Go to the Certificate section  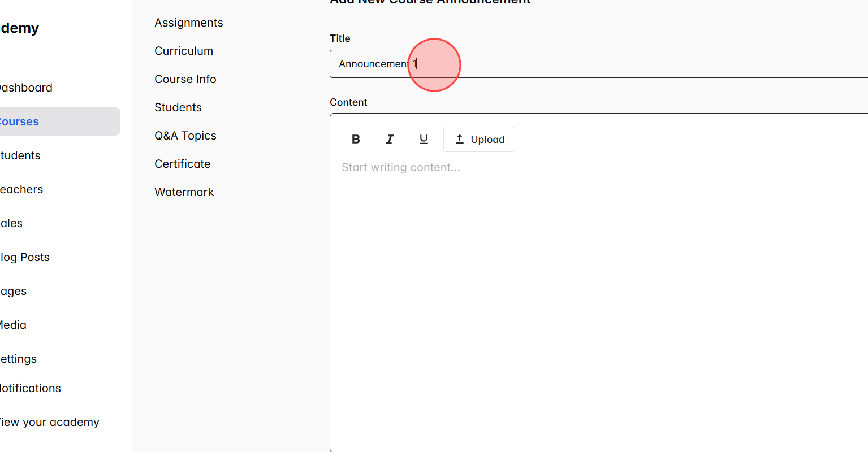click(x=182, y=164)
